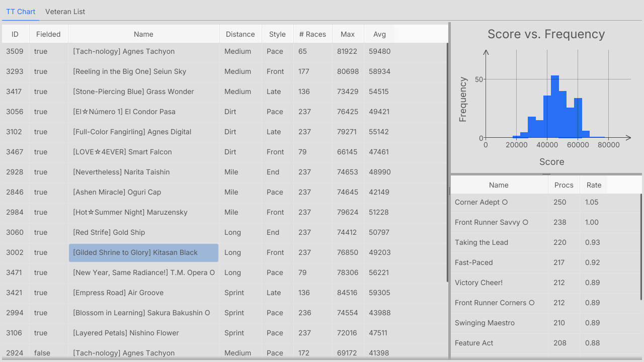Select the Maruzensky name cell
This screenshot has width=644, height=362.
(x=144, y=212)
